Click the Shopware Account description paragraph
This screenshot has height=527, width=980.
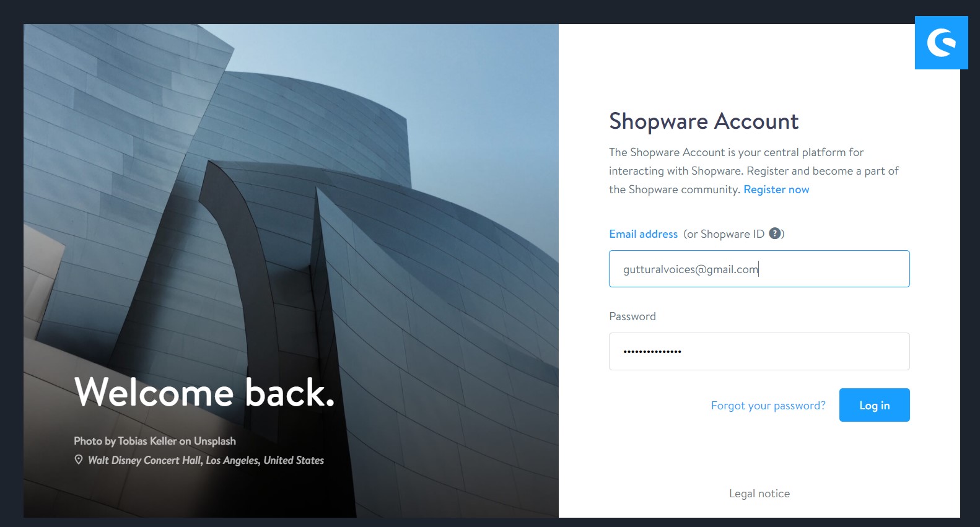point(754,171)
